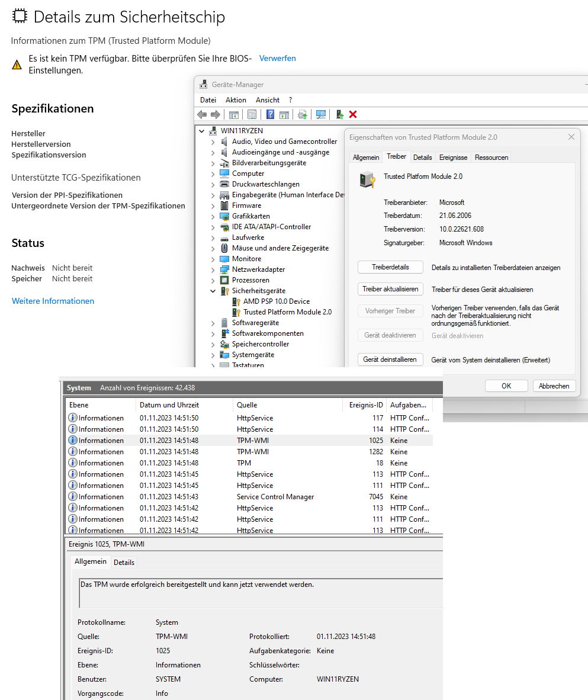The image size is (588, 700).
Task: Click the TPM device icon in properties dialog
Action: tap(368, 179)
